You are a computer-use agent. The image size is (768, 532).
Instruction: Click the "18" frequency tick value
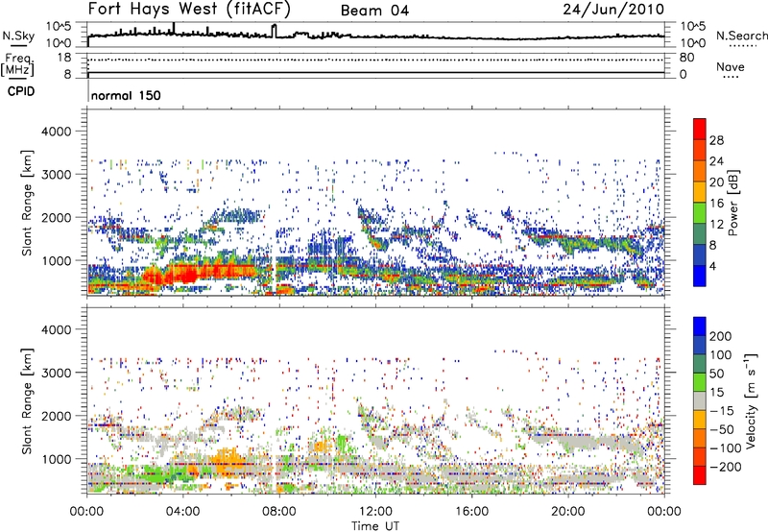[63, 58]
